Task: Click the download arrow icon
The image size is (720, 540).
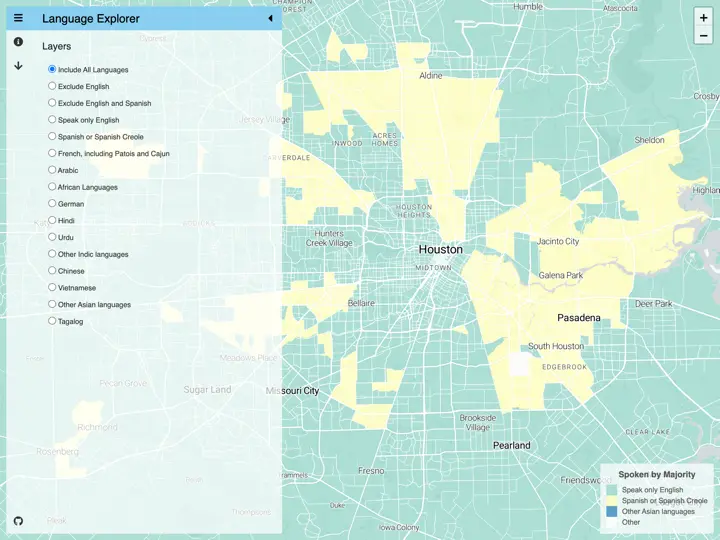Action: pos(18,66)
